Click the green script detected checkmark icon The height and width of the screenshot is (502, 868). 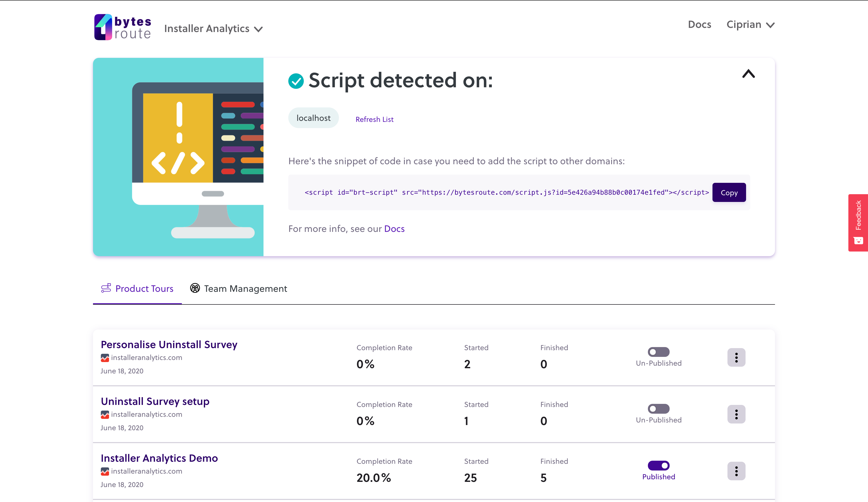(296, 81)
